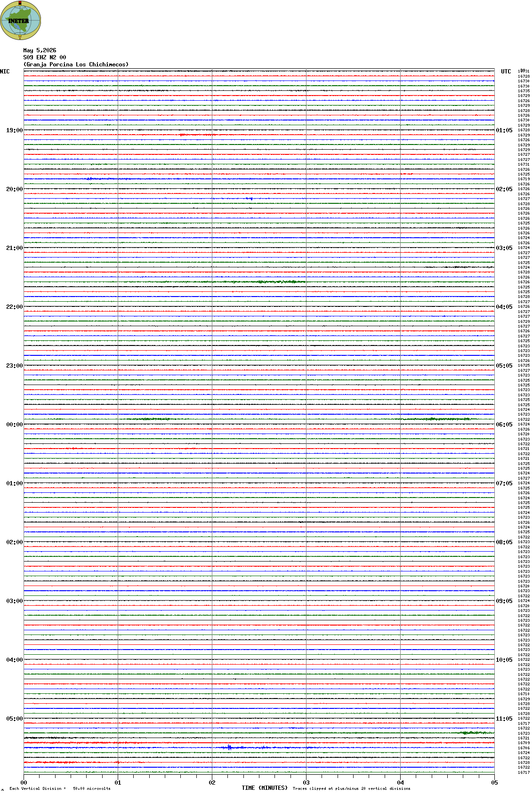
Task: Click the UTC timezone label
Action: [506, 72]
